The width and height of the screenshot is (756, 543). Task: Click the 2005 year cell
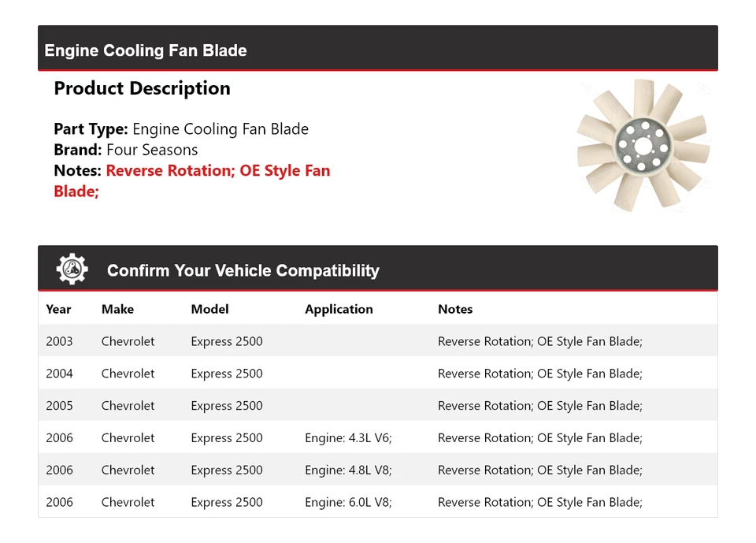[x=59, y=406]
